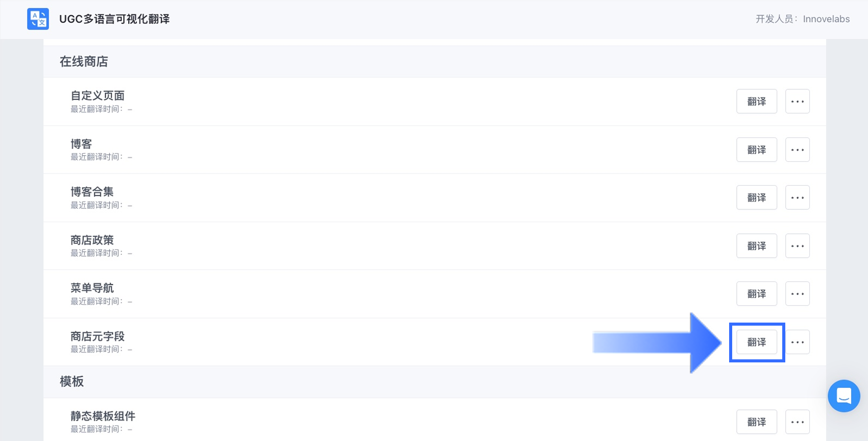Open more options for 静态模板组件
The height and width of the screenshot is (441, 868).
pos(797,422)
